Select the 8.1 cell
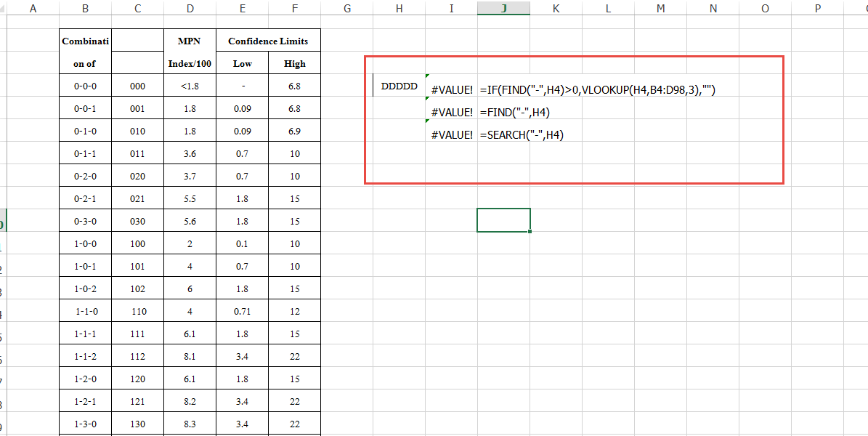This screenshot has height=436, width=868. click(190, 356)
